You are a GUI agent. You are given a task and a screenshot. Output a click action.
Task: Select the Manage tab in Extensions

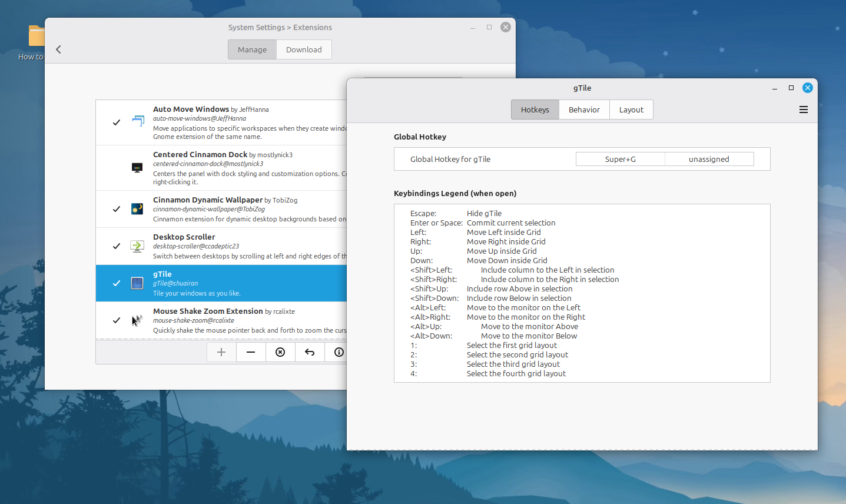click(252, 49)
